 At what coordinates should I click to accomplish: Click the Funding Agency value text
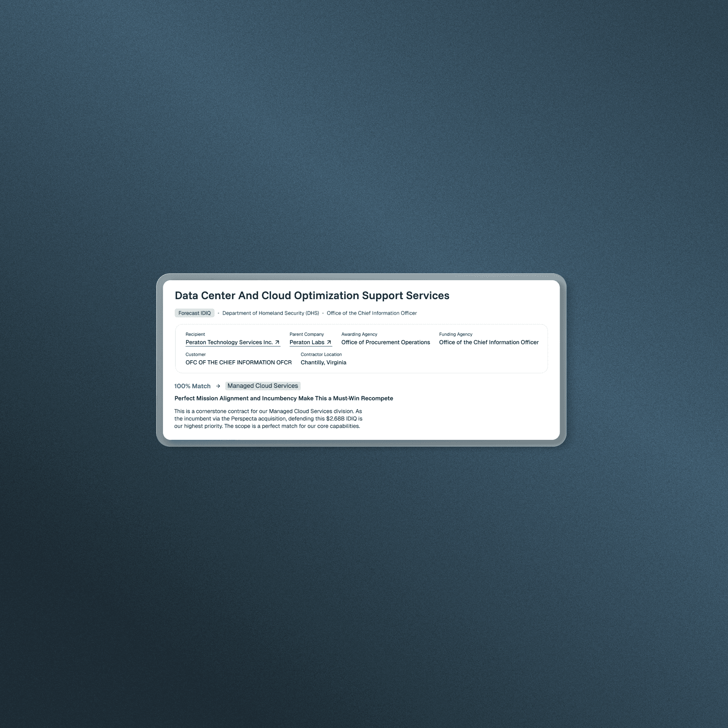pos(488,342)
